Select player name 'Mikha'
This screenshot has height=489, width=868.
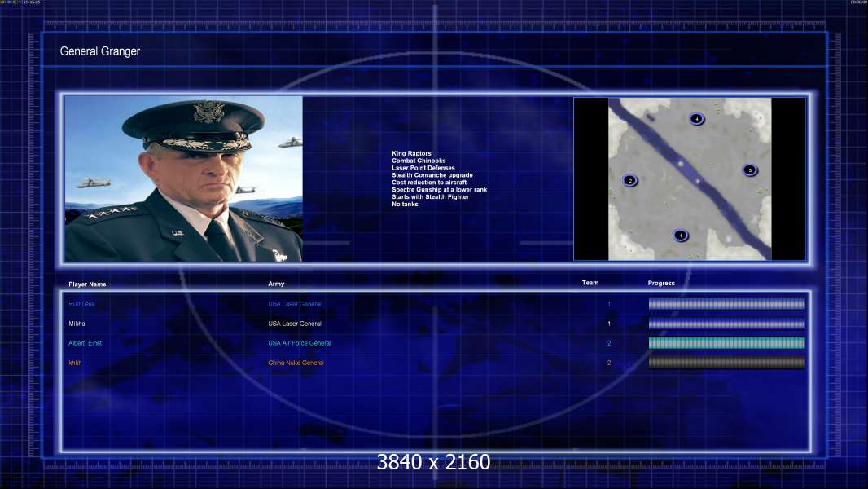click(77, 324)
